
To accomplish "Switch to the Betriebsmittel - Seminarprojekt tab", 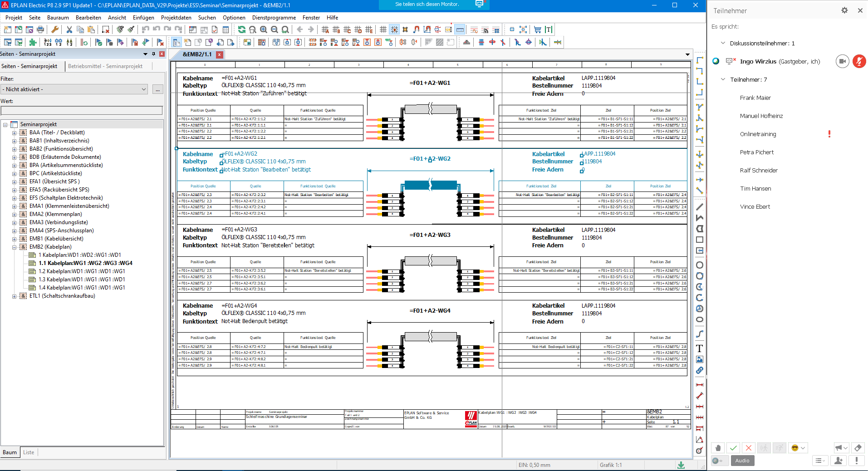I will click(106, 66).
